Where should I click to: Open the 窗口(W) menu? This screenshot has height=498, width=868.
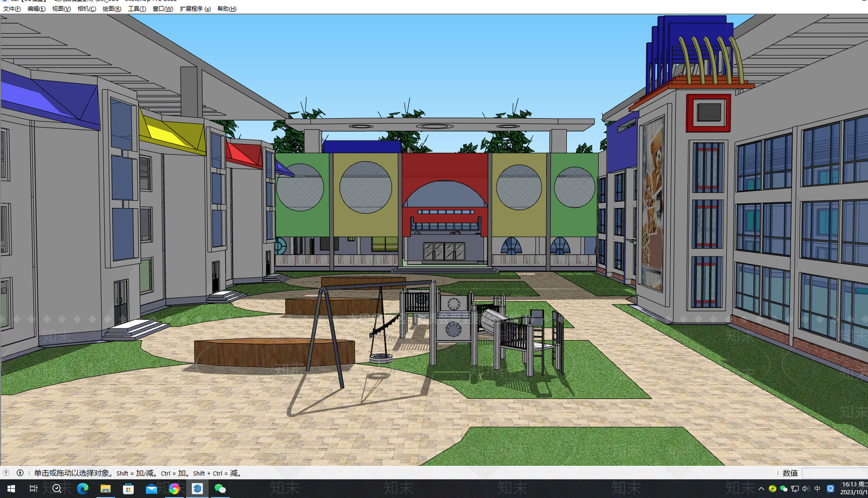(163, 9)
